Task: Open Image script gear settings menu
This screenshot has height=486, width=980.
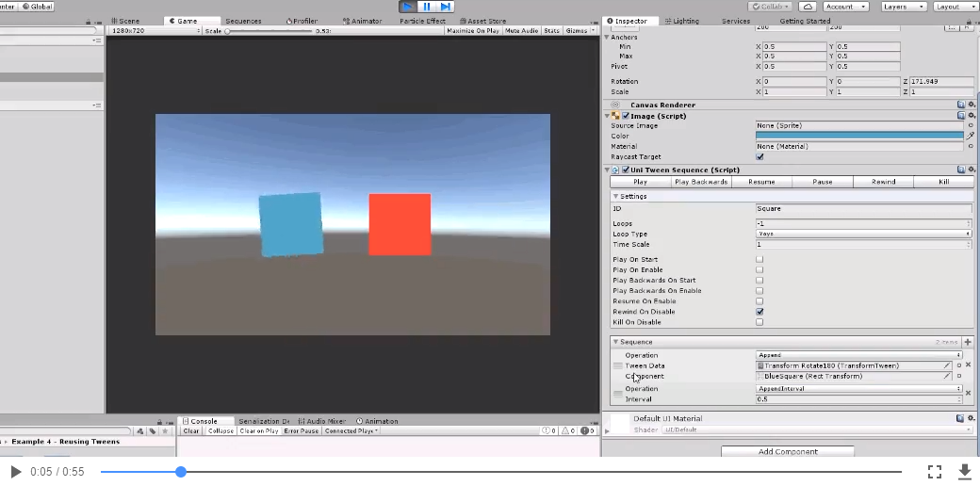Action: 972,116
